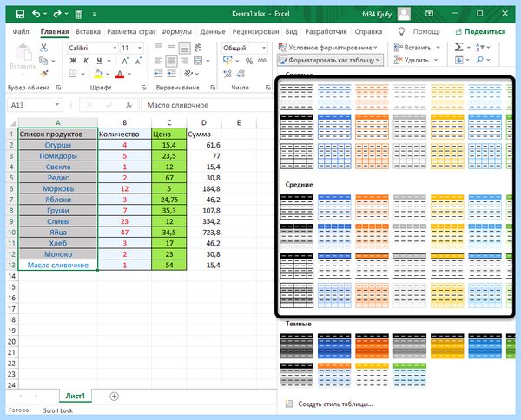Toggle bottom vertical alignment
The width and height of the screenshot is (521, 420).
tap(184, 48)
